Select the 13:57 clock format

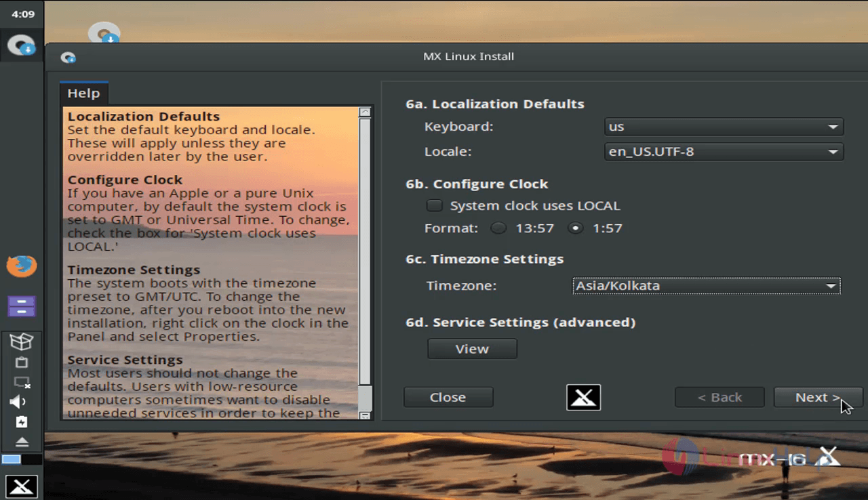pyautogui.click(x=498, y=228)
